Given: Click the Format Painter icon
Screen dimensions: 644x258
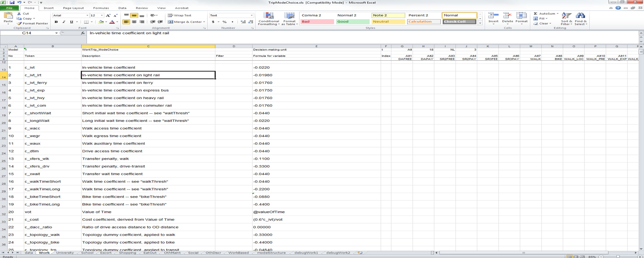Looking at the screenshot, I should [x=19, y=23].
